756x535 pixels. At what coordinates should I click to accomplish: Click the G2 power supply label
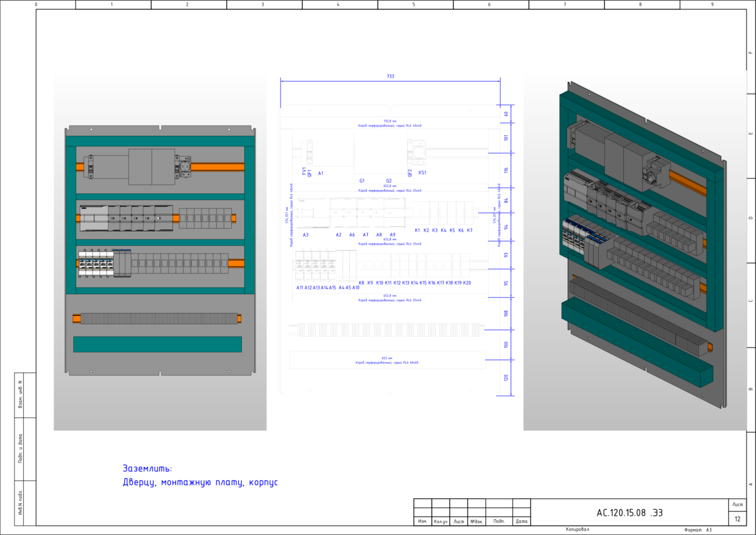coord(389,181)
